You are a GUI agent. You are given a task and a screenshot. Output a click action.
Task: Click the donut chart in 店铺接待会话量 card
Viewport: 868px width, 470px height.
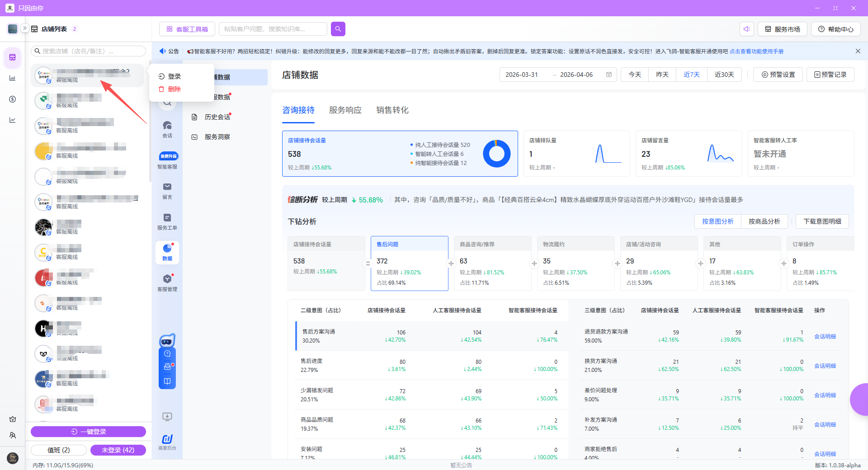pyautogui.click(x=496, y=154)
